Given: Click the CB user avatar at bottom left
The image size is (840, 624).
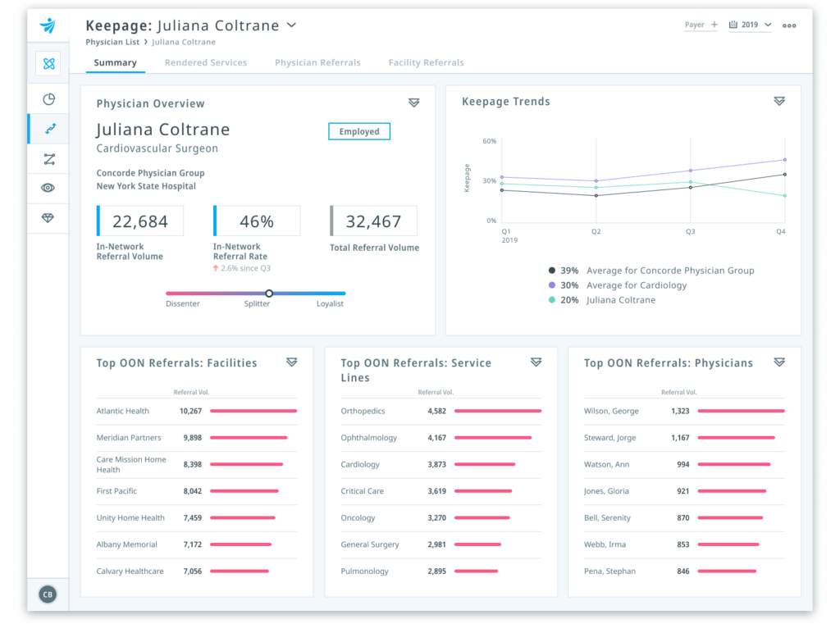Looking at the screenshot, I should pos(47,594).
